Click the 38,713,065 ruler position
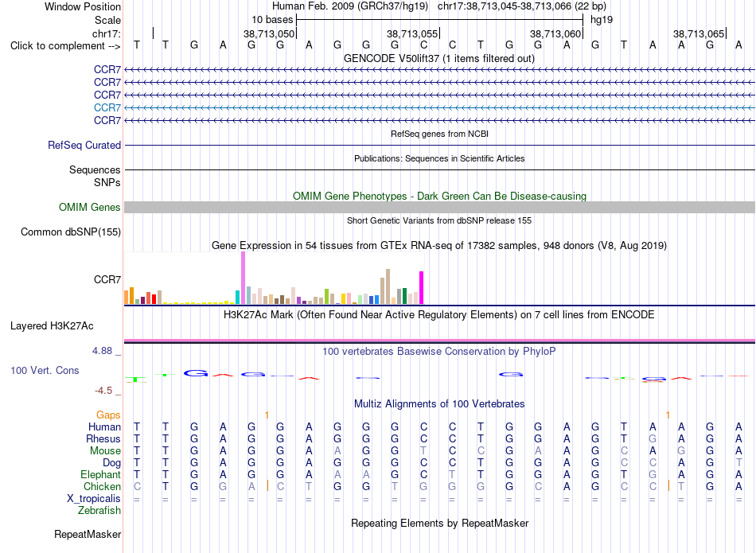This screenshot has width=756, height=553. tap(699, 33)
